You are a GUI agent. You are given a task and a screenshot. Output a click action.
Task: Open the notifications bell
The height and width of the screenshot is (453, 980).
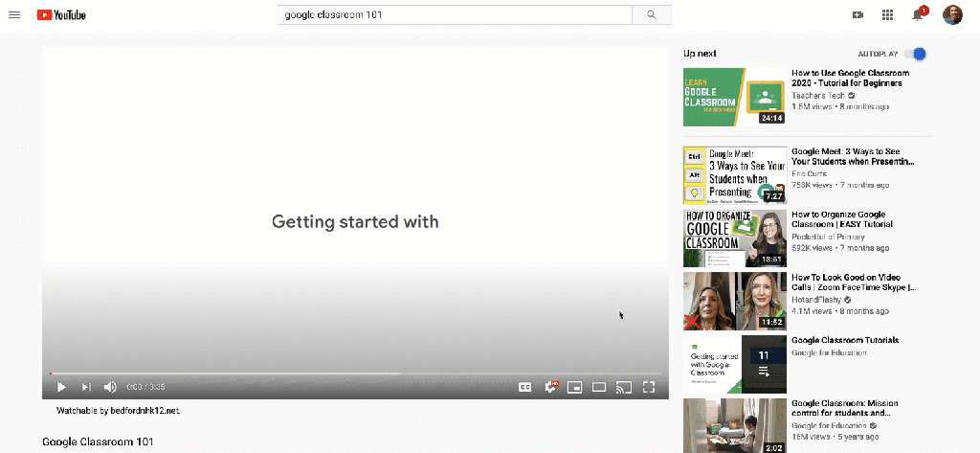[x=918, y=14]
